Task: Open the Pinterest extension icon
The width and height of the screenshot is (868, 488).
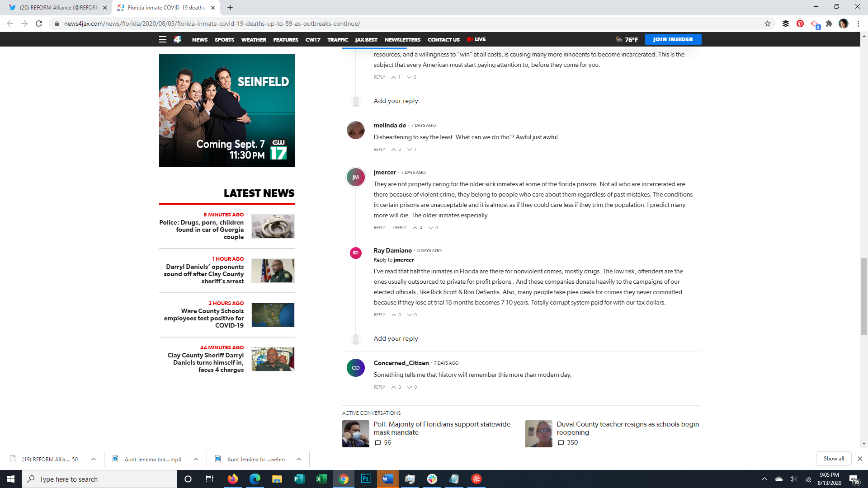Action: click(800, 23)
